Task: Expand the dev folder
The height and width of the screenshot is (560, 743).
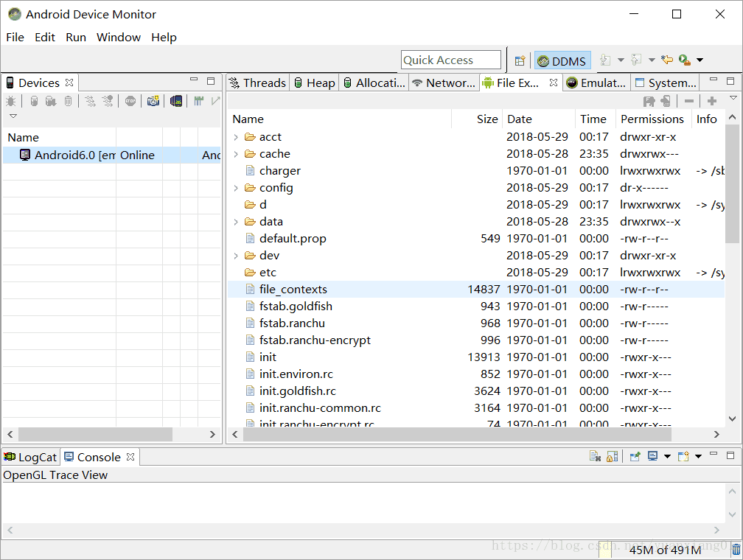Action: 236,256
